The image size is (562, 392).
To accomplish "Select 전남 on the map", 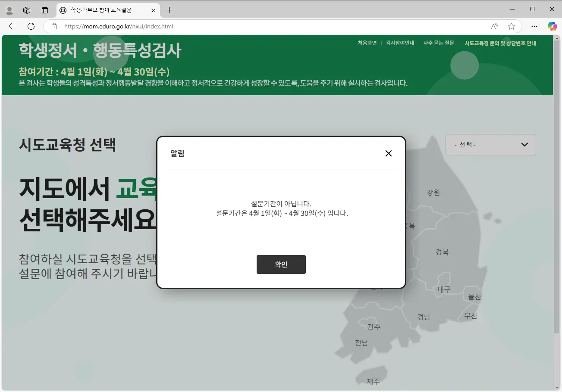I will pyautogui.click(x=361, y=343).
